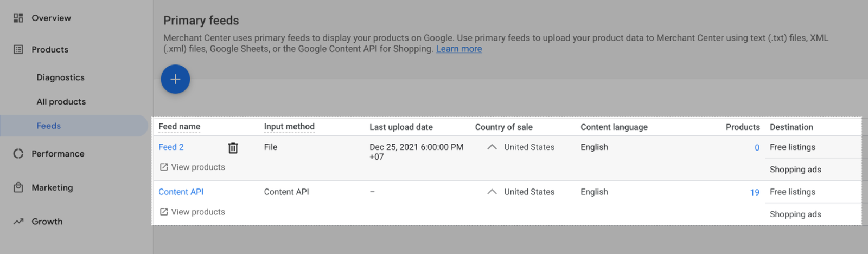Click the Performance circle icon
The height and width of the screenshot is (254, 868).
click(18, 154)
